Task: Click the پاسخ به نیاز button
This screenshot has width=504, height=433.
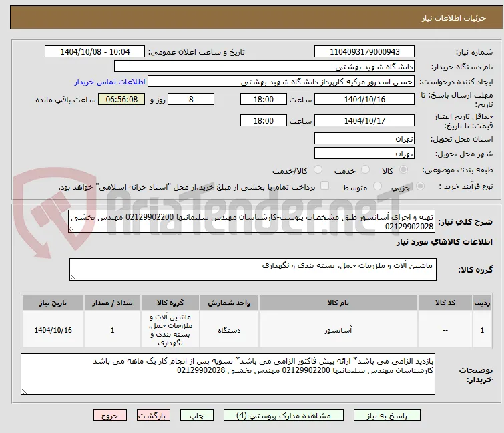Action: click(387, 416)
